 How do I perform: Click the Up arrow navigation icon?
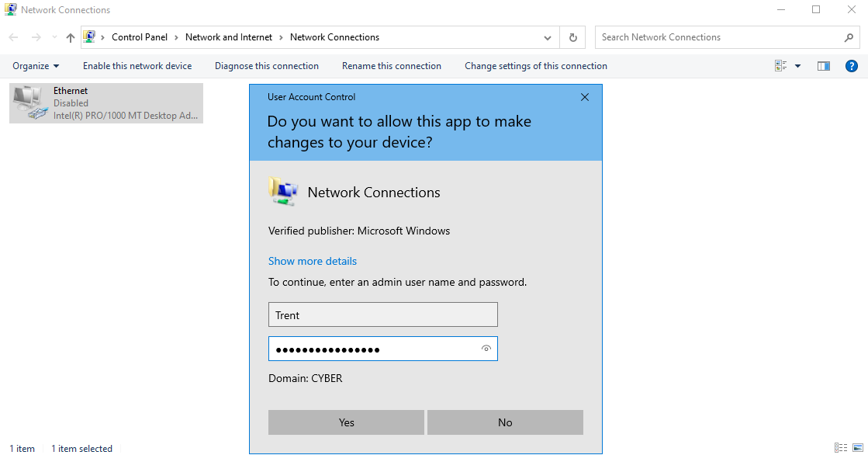[71, 37]
